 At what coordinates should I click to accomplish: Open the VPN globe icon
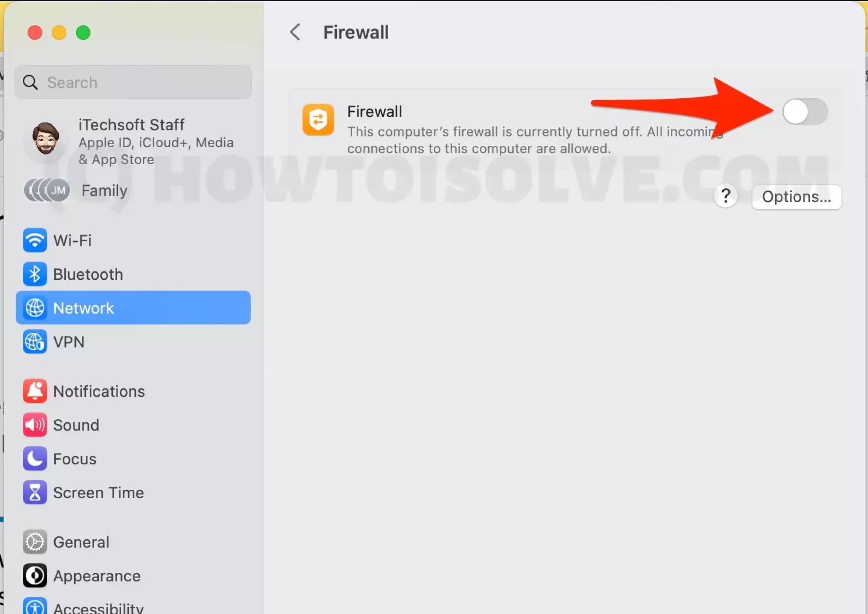pos(35,342)
